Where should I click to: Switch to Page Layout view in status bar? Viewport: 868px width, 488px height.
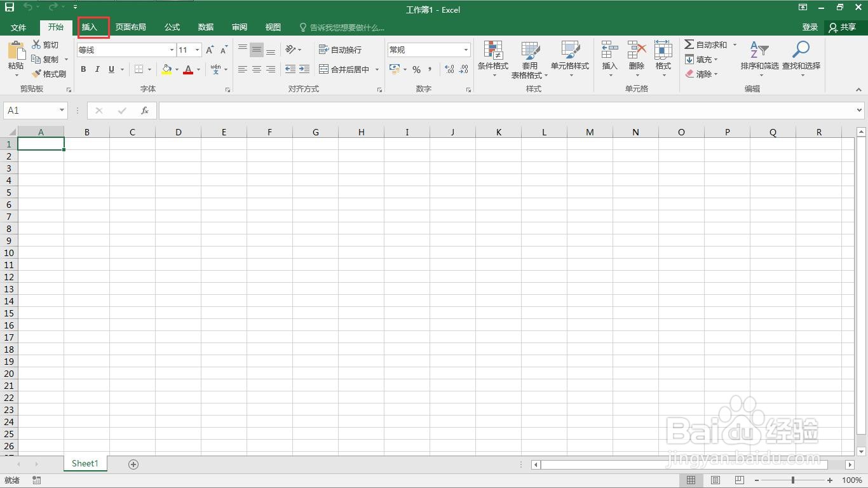[x=715, y=480]
